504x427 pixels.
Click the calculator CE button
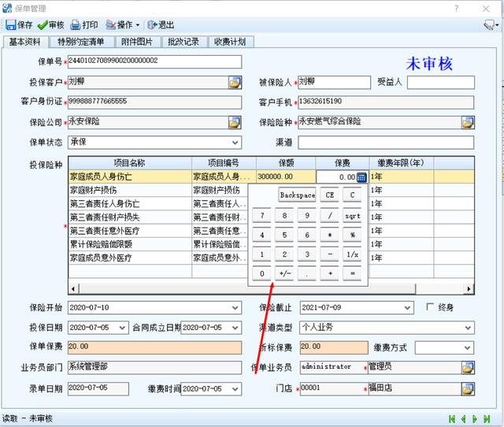[329, 195]
